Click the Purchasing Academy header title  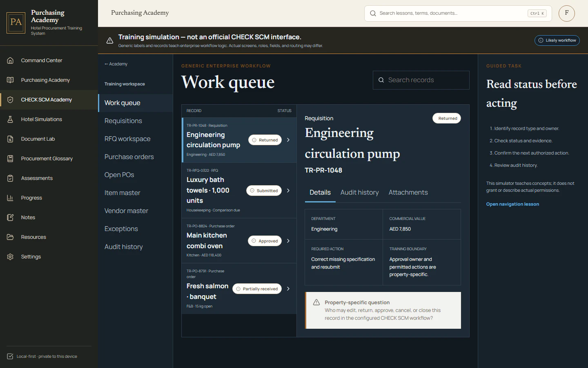[x=140, y=13]
